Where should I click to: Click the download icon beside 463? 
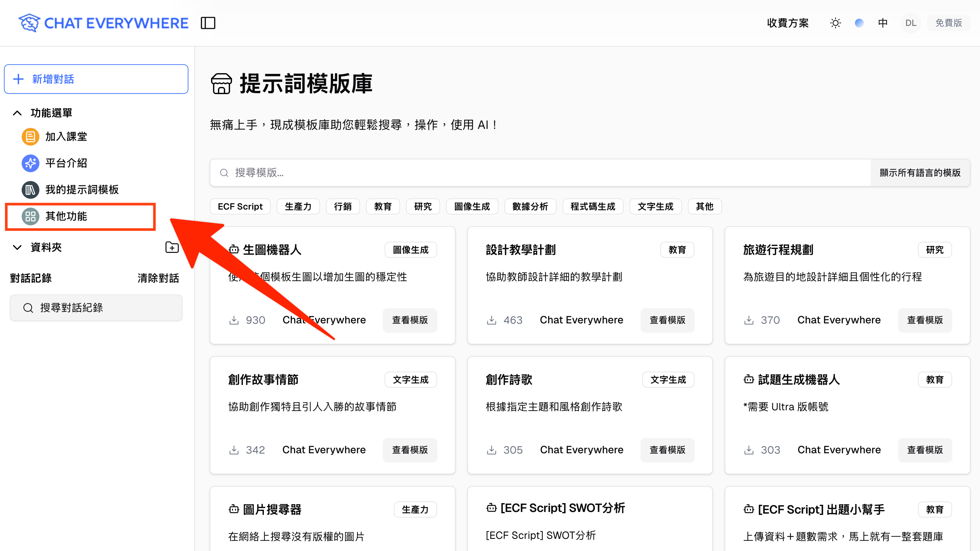pos(492,320)
